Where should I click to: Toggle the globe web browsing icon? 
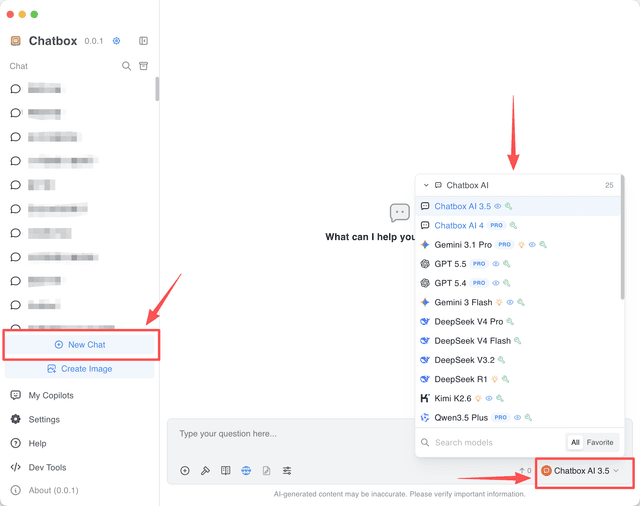pos(246,471)
